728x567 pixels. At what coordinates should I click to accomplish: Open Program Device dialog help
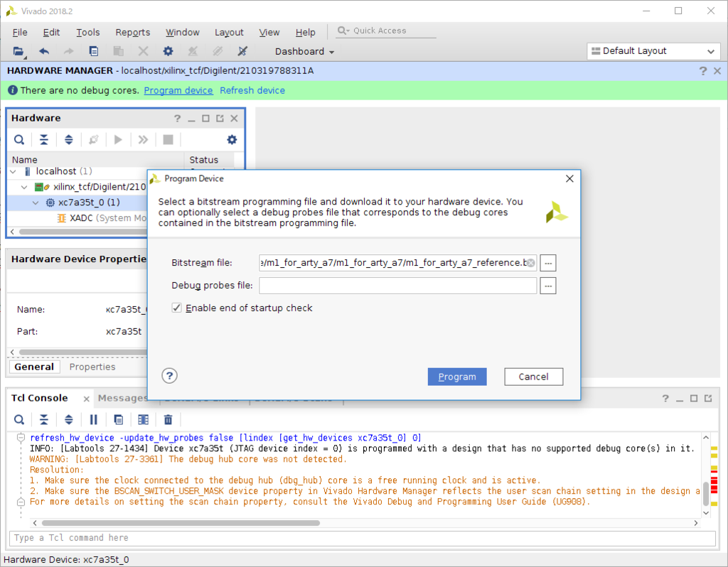click(169, 376)
